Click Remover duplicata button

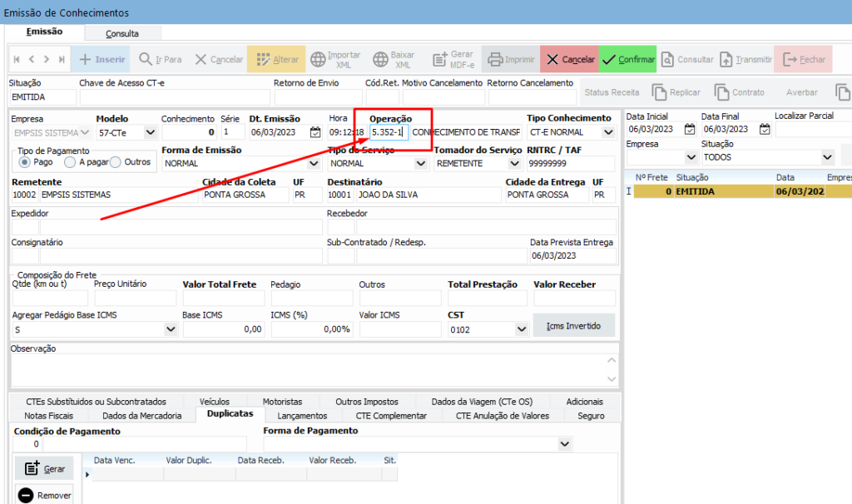click(44, 495)
